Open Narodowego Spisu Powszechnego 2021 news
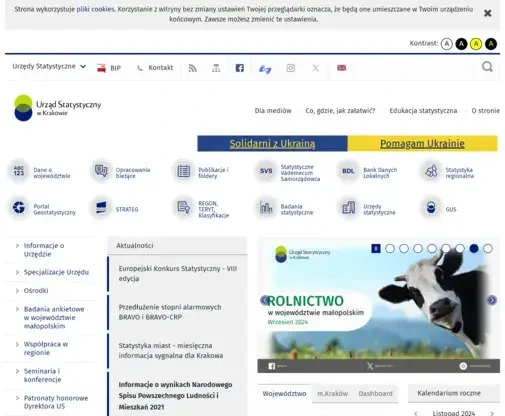505x416 pixels. pos(178,395)
